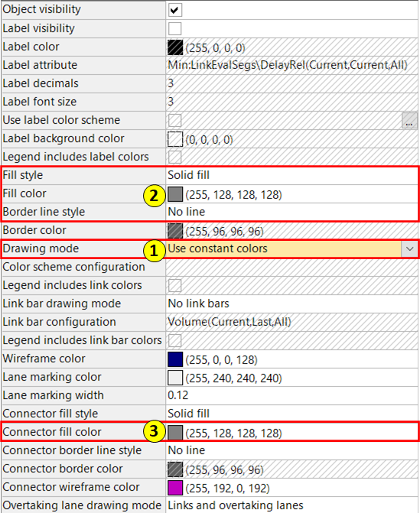Click the Fill color value (255, 128, 128, 128)
The width and height of the screenshot is (420, 513).
click(x=234, y=195)
